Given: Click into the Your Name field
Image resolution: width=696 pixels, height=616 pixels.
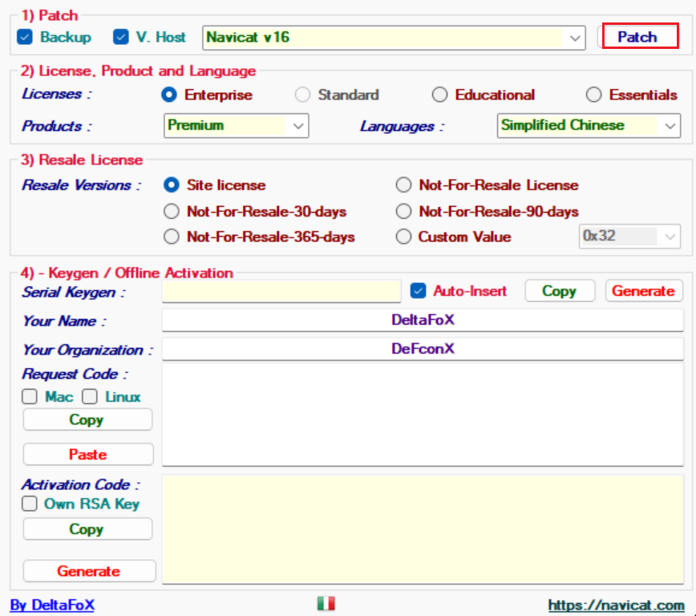Looking at the screenshot, I should pyautogui.click(x=423, y=320).
